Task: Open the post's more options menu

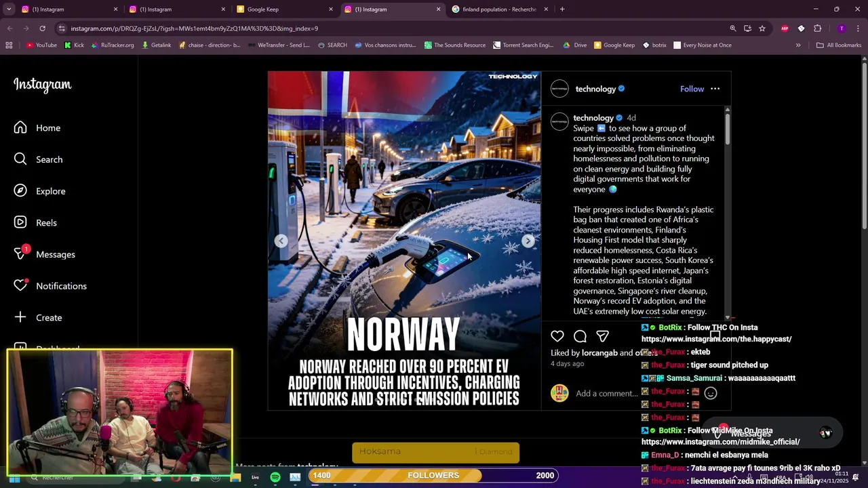Action: coord(715,89)
